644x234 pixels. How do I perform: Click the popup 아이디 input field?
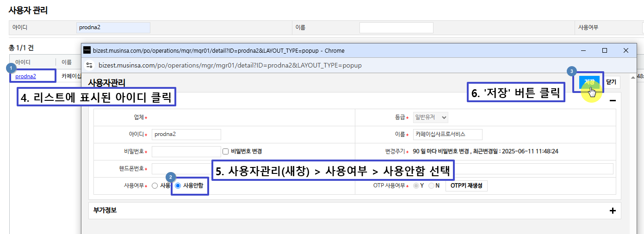coord(186,135)
